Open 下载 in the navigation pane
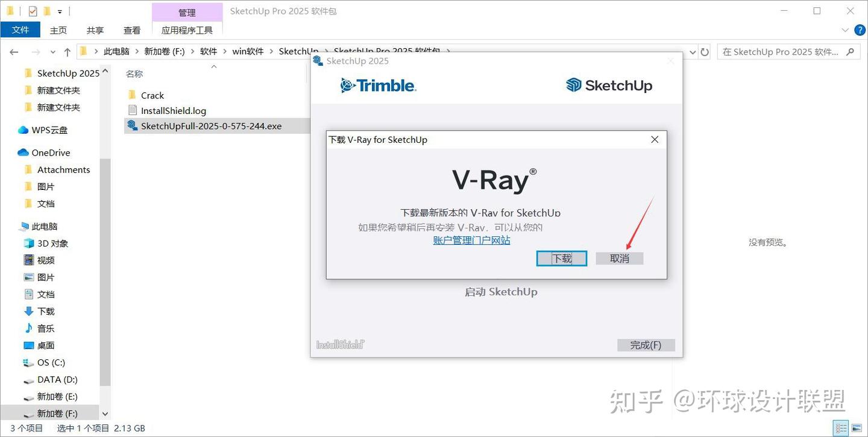 (x=39, y=312)
